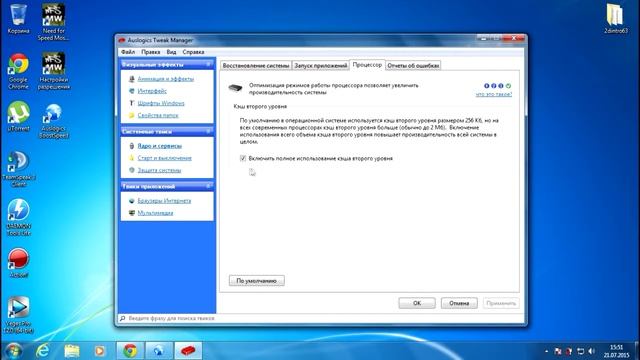Switch to the Отчеты об ошибках tab
This screenshot has width=640, height=360.
(x=413, y=65)
